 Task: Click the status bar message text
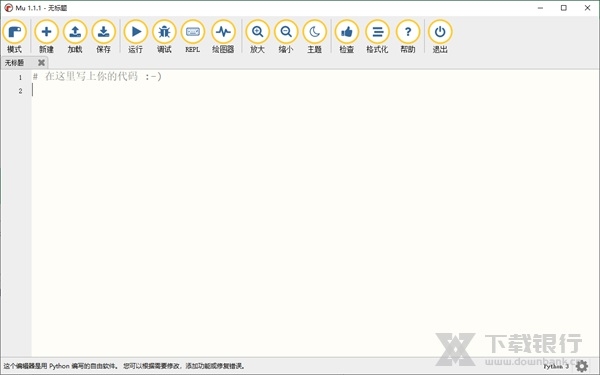[124, 366]
